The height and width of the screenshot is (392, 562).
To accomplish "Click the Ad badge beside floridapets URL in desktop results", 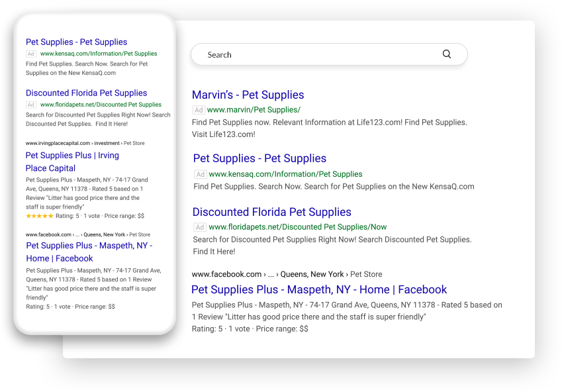I will tap(200, 227).
